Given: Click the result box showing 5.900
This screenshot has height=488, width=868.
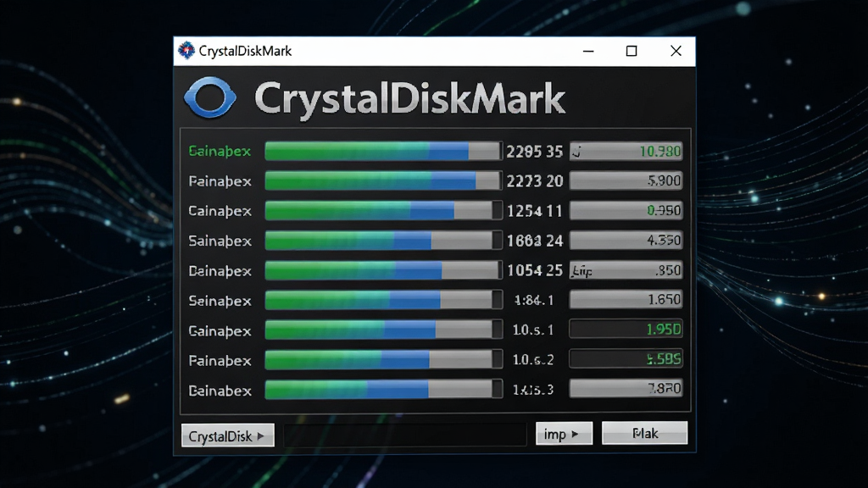Looking at the screenshot, I should click(x=626, y=180).
